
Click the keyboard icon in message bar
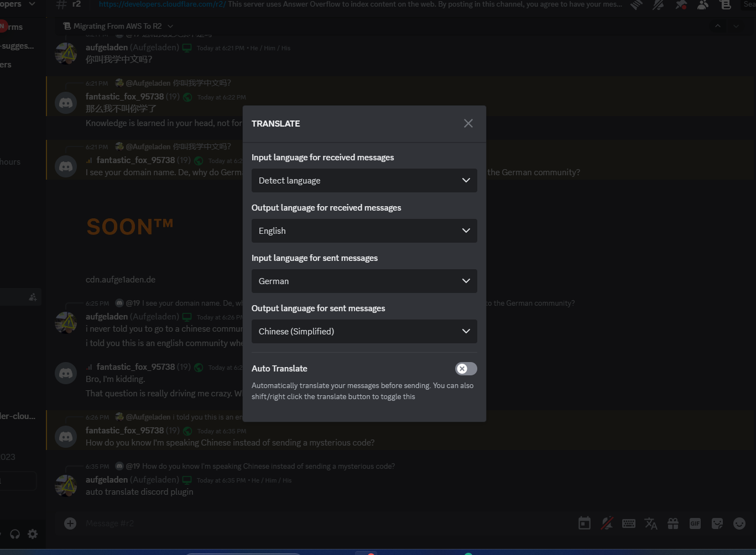pyautogui.click(x=629, y=523)
